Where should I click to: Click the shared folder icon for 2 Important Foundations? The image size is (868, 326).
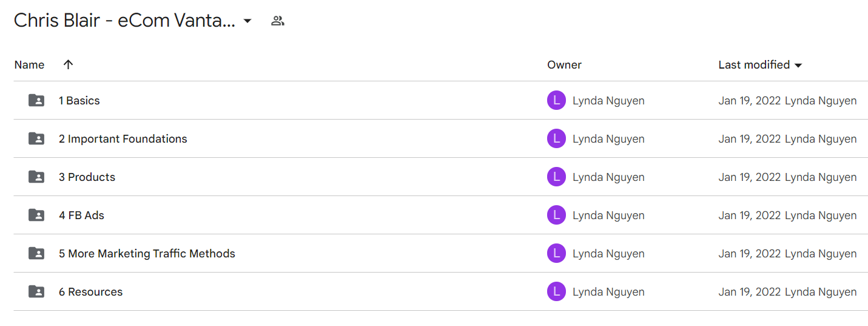pyautogui.click(x=36, y=139)
